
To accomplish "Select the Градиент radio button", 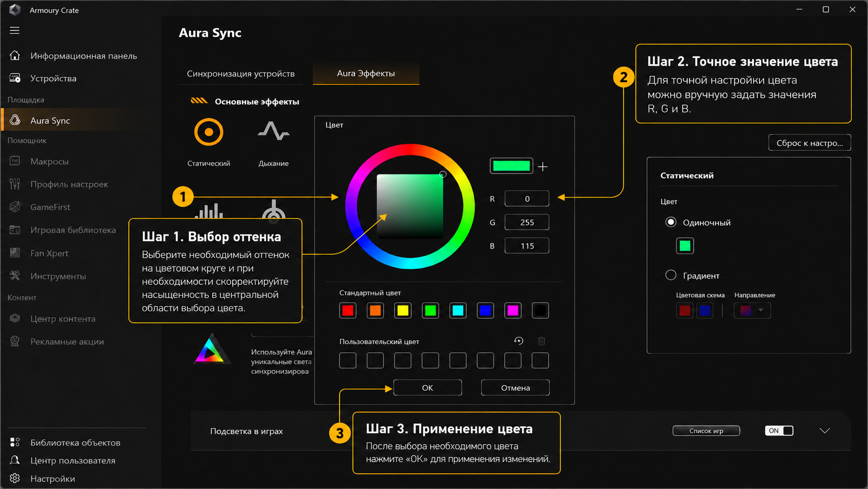I will [671, 275].
